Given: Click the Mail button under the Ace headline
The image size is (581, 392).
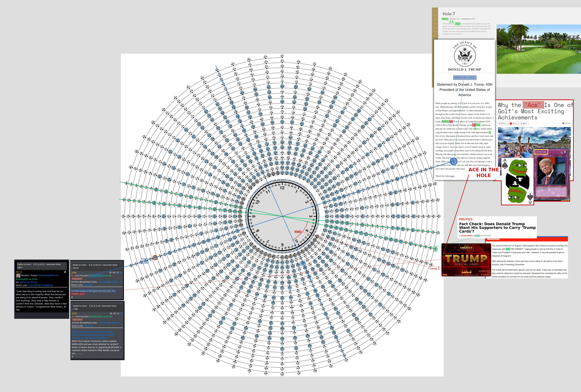Looking at the screenshot, I should (x=523, y=124).
